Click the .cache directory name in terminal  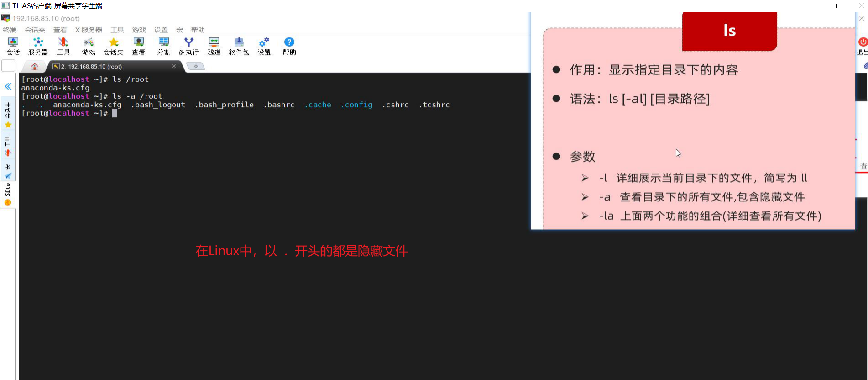click(318, 105)
